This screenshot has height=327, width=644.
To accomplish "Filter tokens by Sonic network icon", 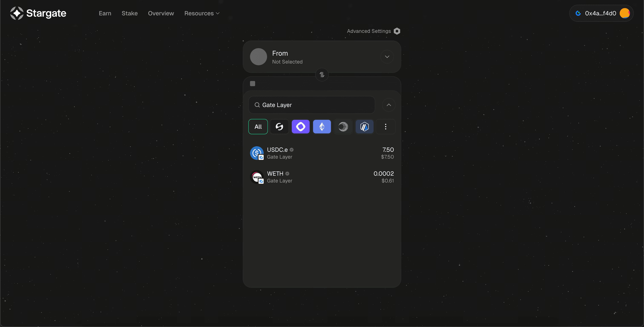I will 279,127.
